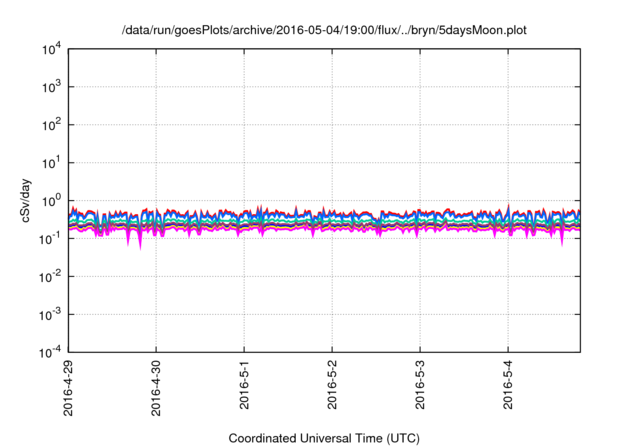This screenshot has height=448, width=640.
Task: Click the 2016-4-30 date label
Action: (156, 388)
